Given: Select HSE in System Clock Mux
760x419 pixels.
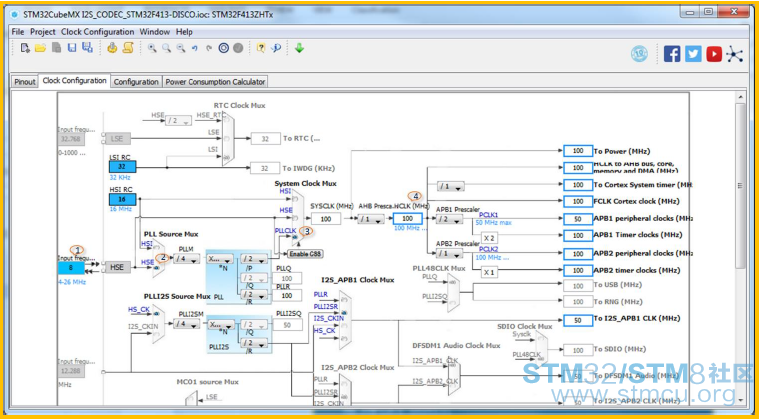Looking at the screenshot, I should 296,218.
